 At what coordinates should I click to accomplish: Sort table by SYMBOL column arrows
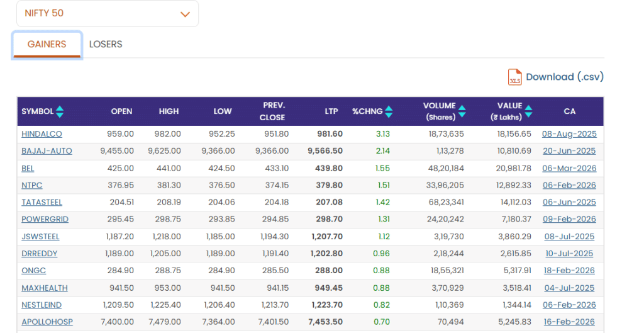tap(60, 111)
